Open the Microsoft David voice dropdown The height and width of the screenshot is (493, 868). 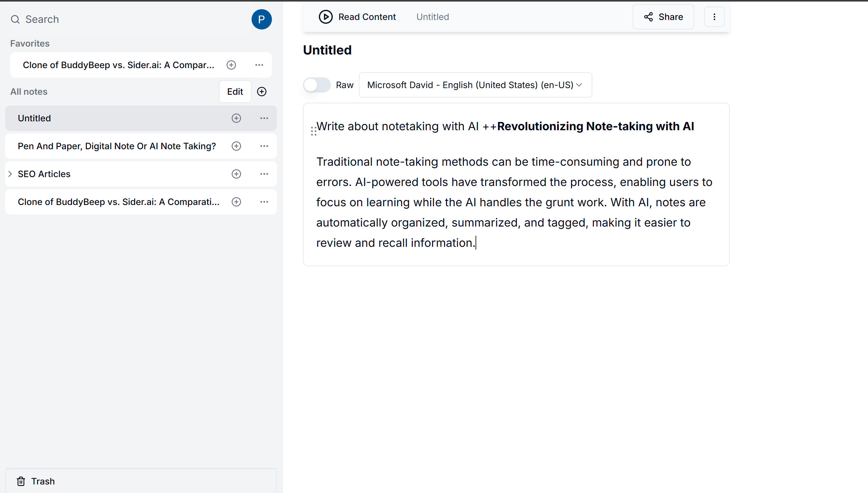(475, 85)
